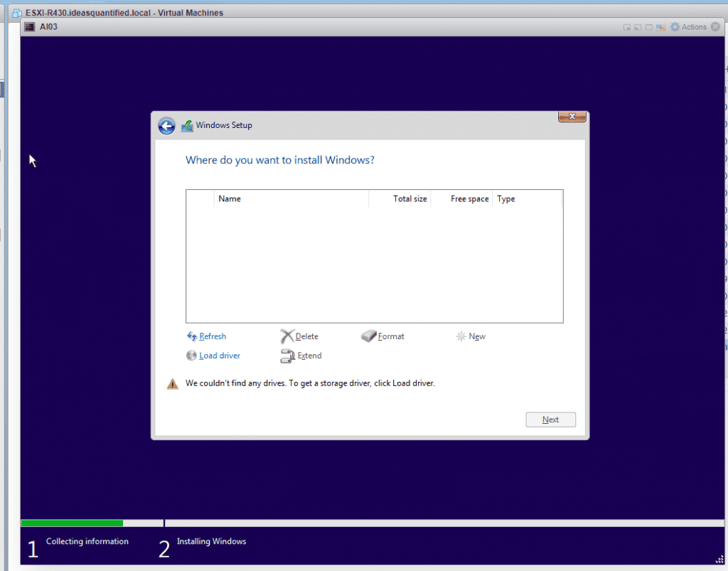Close the Windows Setup dialog
This screenshot has width=728, height=571.
point(572,117)
